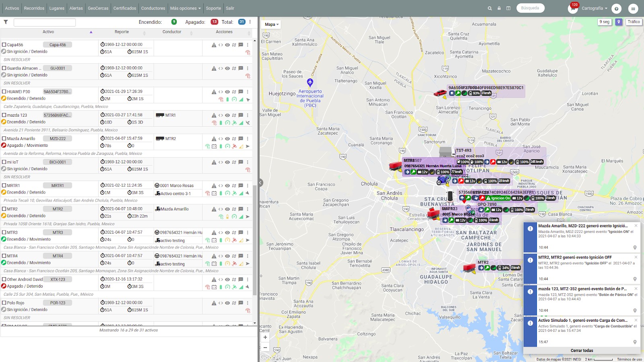The height and width of the screenshot is (362, 644).
Task: Open the Cartografía dropdown
Action: click(x=594, y=8)
